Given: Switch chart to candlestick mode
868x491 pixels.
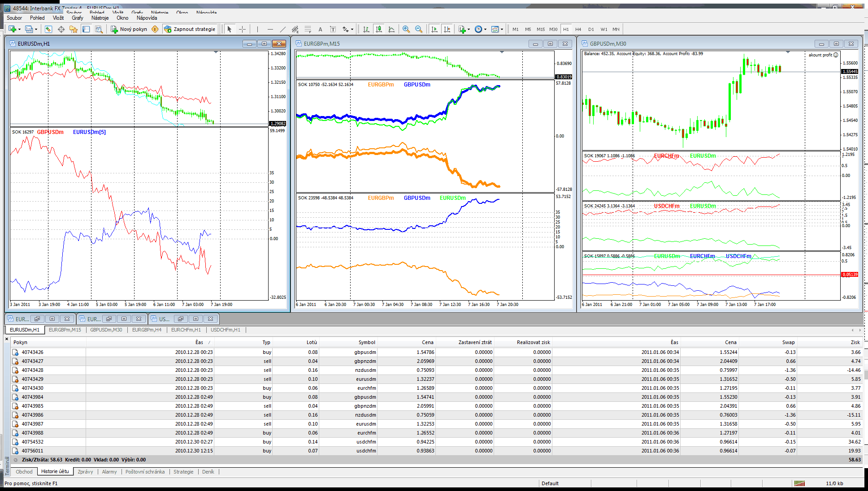Looking at the screenshot, I should coord(379,29).
